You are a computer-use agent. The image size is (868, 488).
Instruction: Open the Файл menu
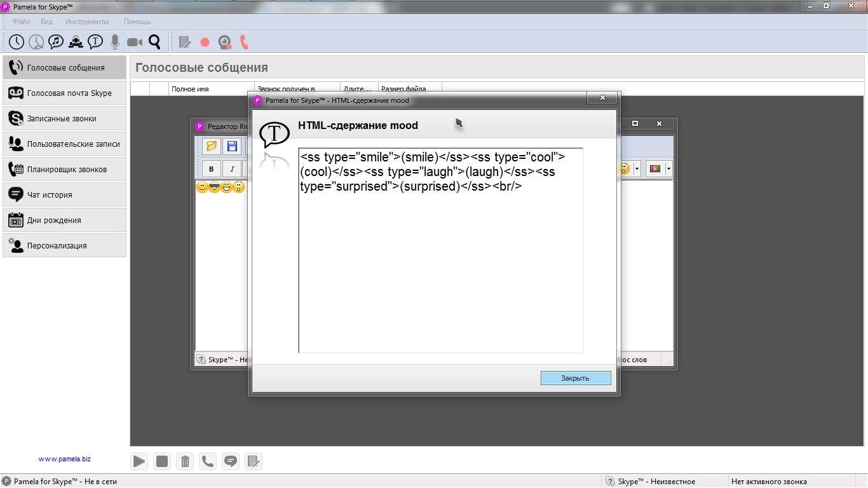21,22
